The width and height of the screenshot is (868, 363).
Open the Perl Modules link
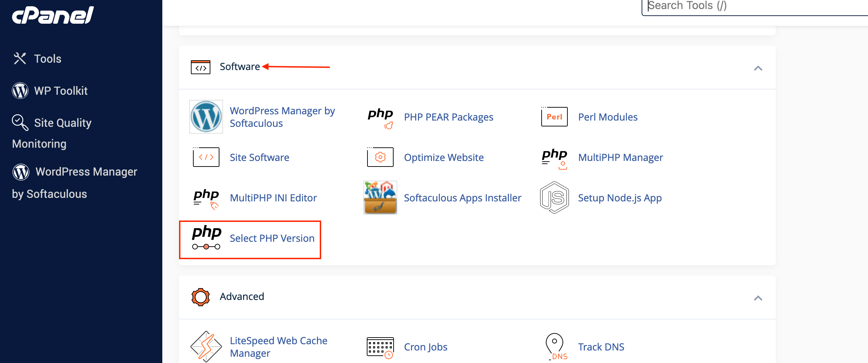point(608,117)
